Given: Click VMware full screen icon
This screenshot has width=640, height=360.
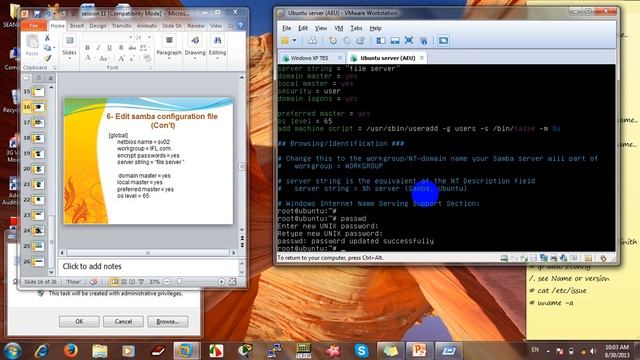Looking at the screenshot, I should (x=409, y=40).
